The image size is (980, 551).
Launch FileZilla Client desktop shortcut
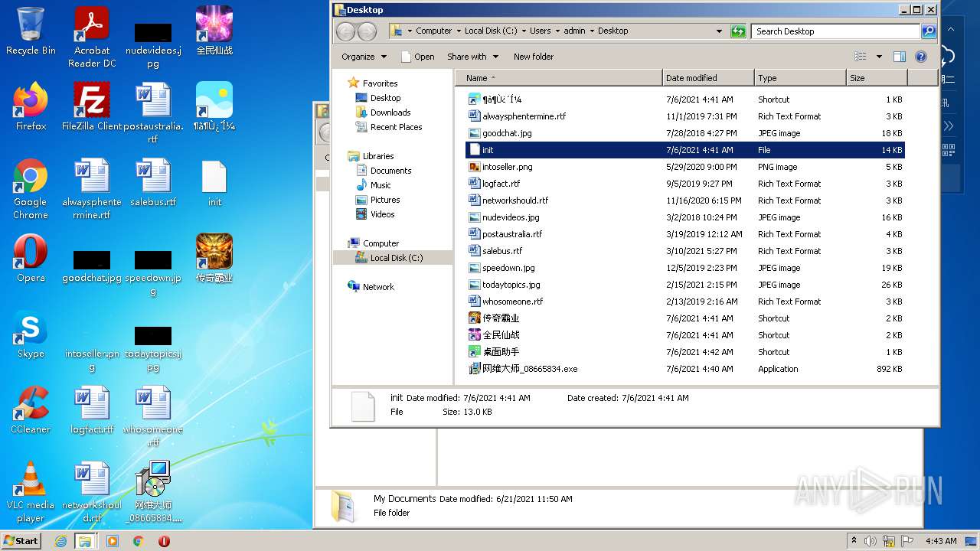92,106
